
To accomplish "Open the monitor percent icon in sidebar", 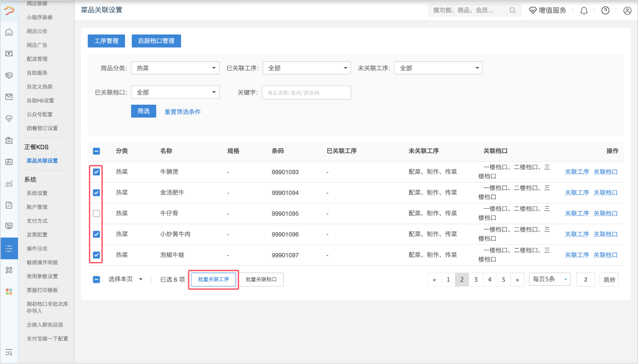I will 9,226.
